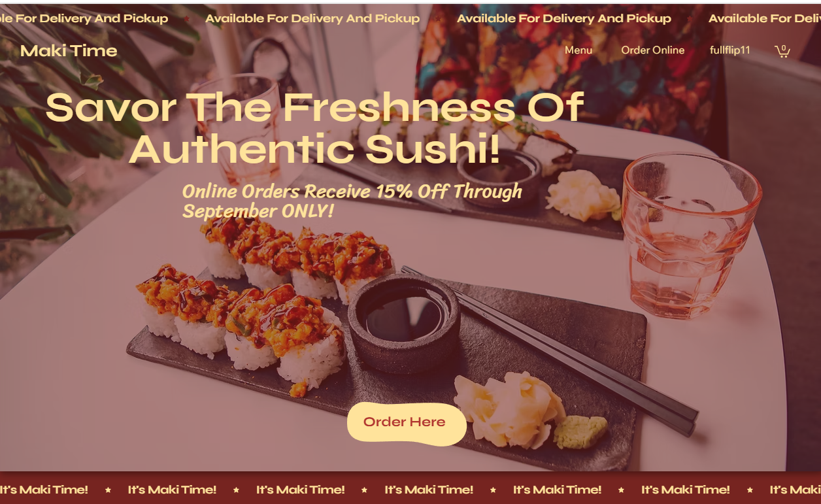The height and width of the screenshot is (504, 821).
Task: Click the cut-off 'le For Delivery And Pickup' text
Action: tap(84, 18)
